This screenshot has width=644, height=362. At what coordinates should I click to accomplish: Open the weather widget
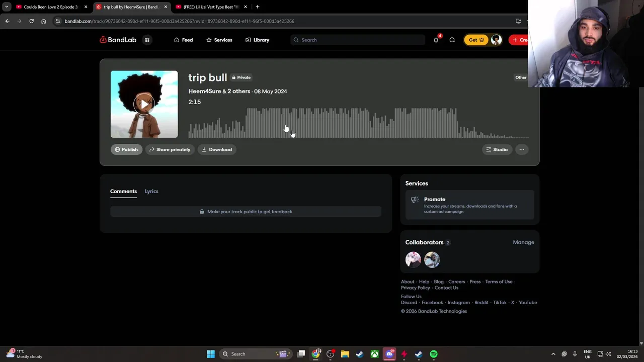point(25,354)
